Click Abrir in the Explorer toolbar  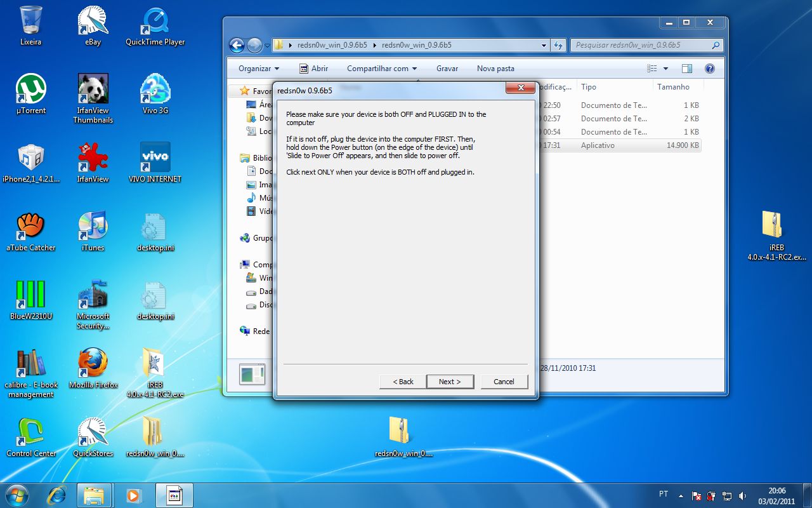(x=313, y=69)
